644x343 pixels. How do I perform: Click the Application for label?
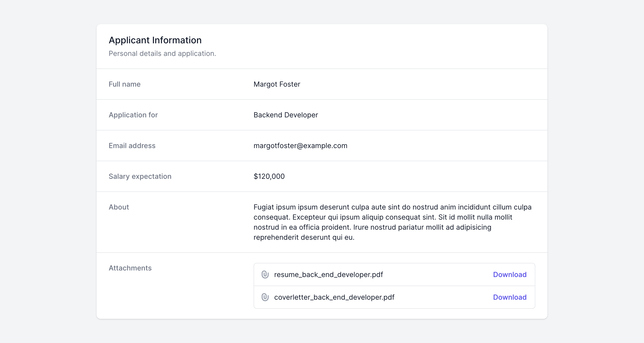coord(133,115)
